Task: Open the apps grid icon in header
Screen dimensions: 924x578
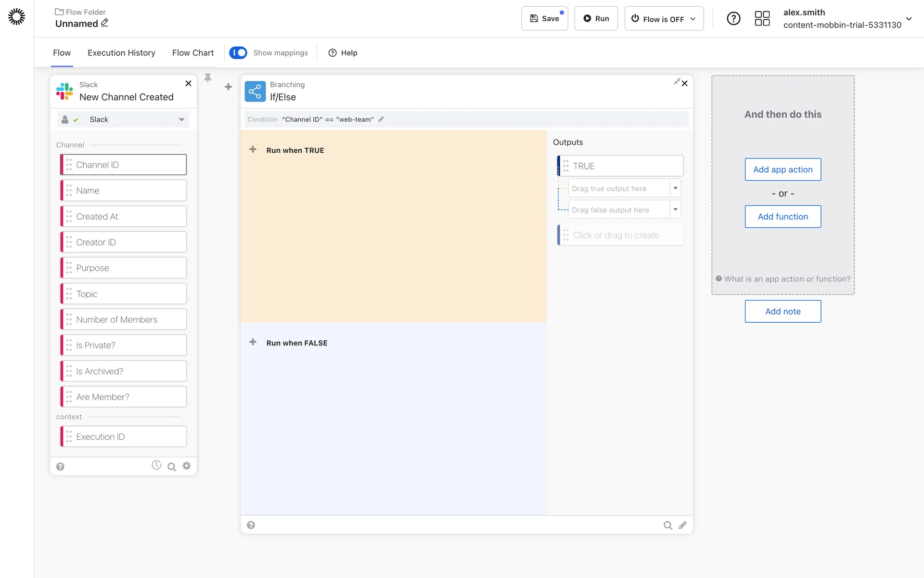Action: pos(762,19)
